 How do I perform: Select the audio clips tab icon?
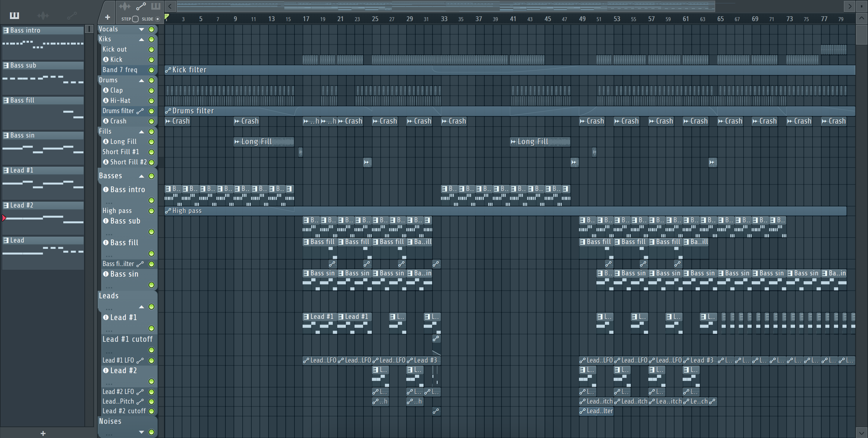pyautogui.click(x=43, y=15)
